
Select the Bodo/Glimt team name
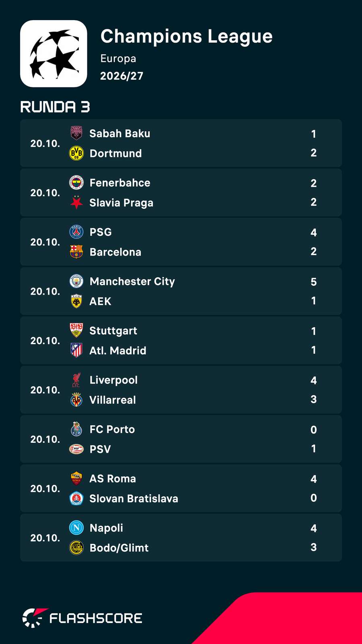[119, 548]
